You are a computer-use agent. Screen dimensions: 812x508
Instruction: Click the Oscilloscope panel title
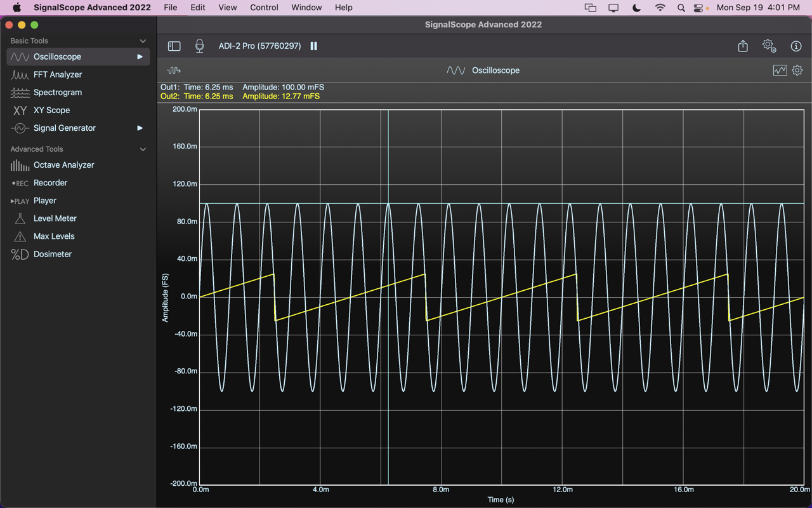coord(495,70)
